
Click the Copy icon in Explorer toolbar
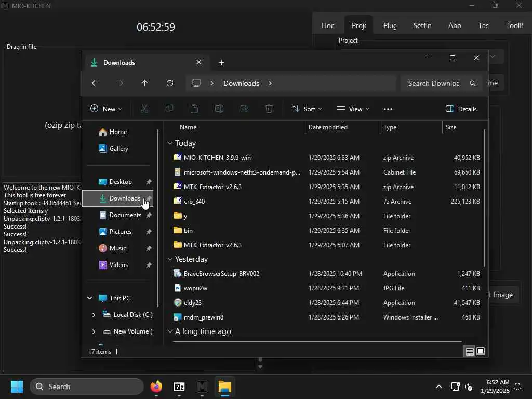(x=169, y=109)
